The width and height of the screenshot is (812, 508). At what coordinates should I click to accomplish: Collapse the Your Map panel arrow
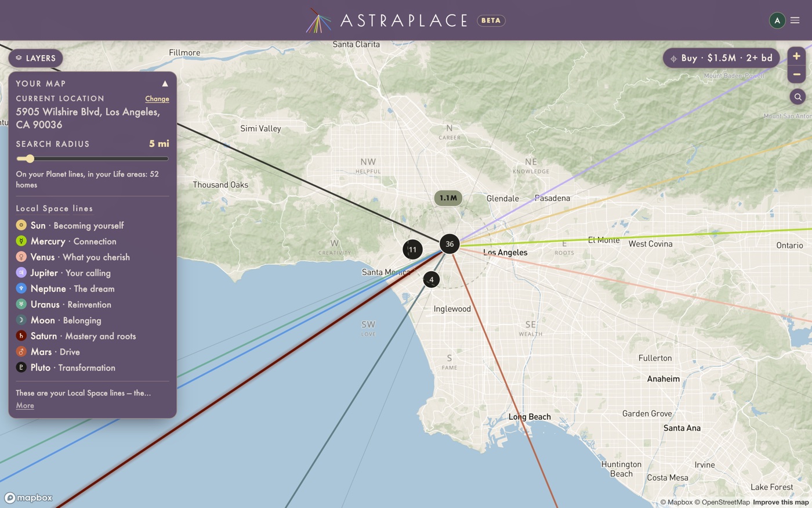[x=165, y=84]
